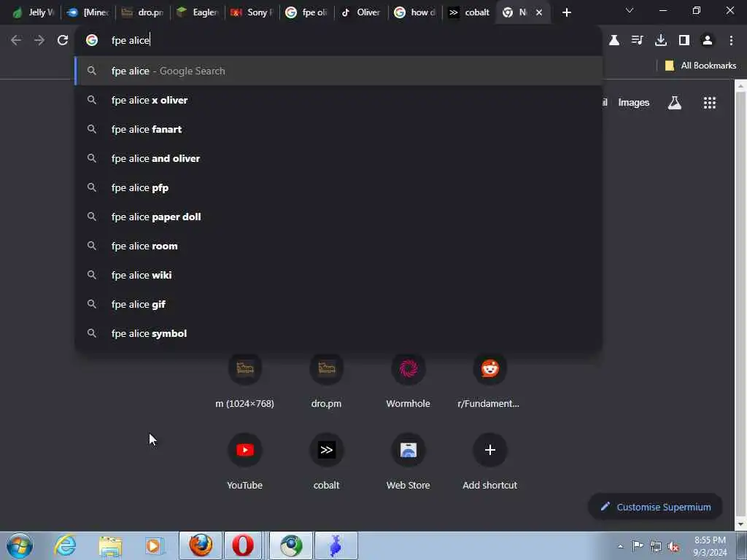Open the Chrome Labs flask icon in toolbar
747x560 pixels.
pyautogui.click(x=614, y=41)
